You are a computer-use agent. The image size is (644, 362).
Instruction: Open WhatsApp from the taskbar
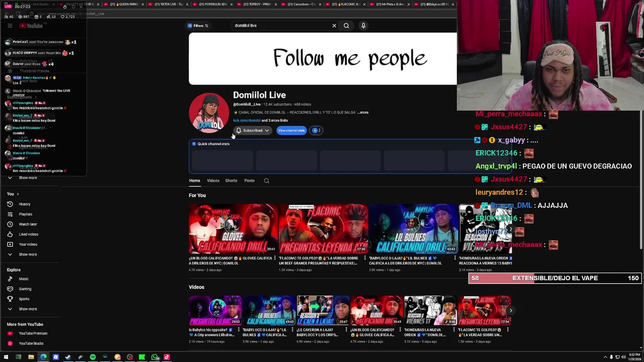click(155, 357)
